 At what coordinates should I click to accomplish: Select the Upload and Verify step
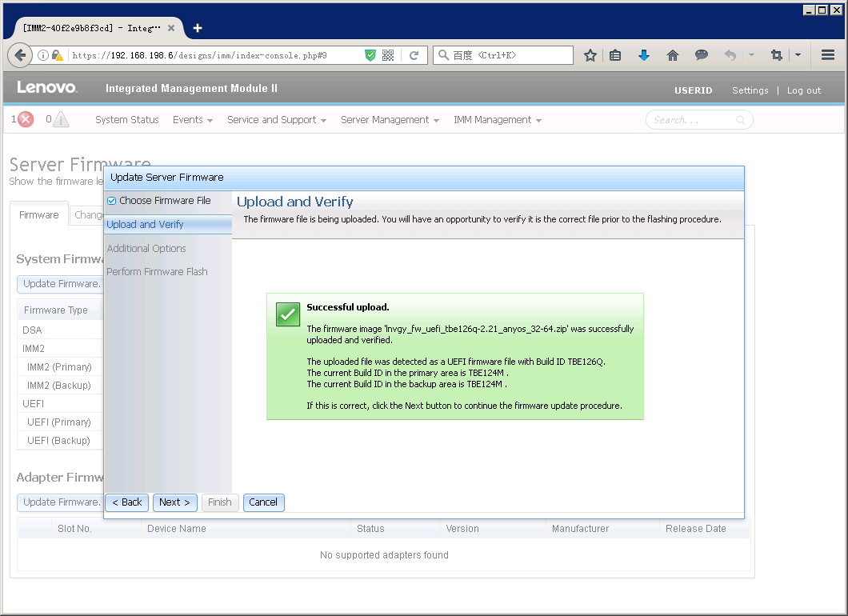pos(145,225)
